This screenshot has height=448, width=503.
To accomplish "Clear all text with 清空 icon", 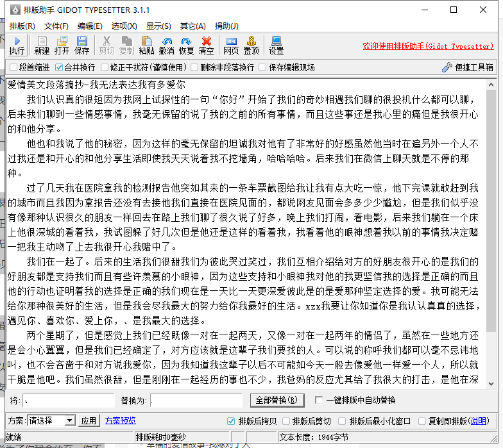I will coord(206,46).
